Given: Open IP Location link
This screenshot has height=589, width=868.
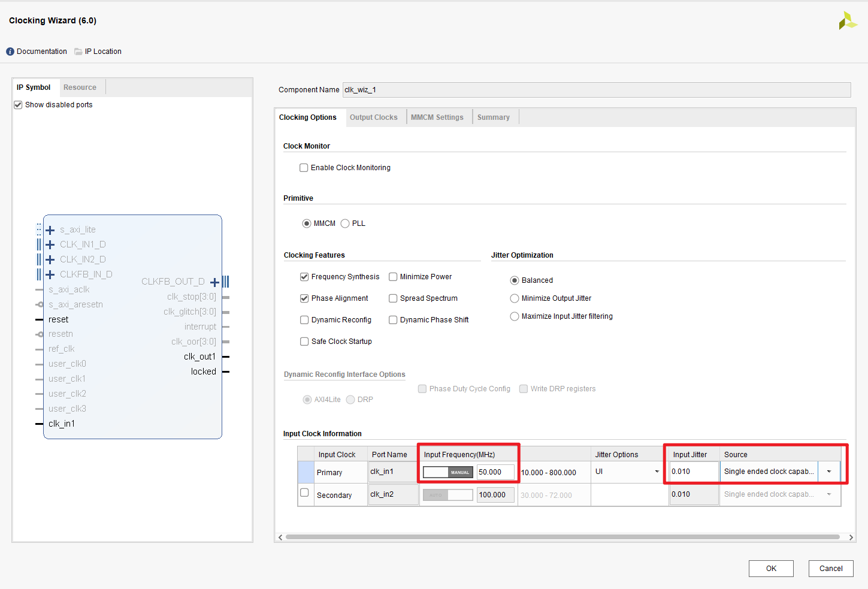Looking at the screenshot, I should tap(103, 52).
